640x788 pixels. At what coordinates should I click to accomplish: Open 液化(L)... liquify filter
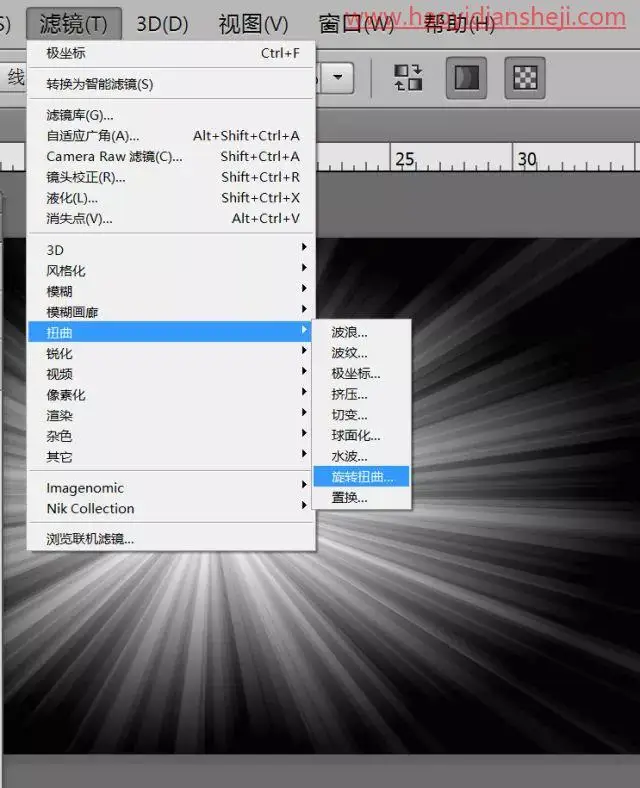point(172,198)
